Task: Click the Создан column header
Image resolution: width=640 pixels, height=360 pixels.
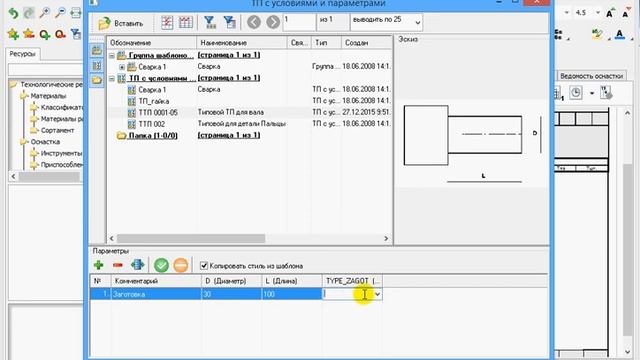Action: pyautogui.click(x=366, y=42)
